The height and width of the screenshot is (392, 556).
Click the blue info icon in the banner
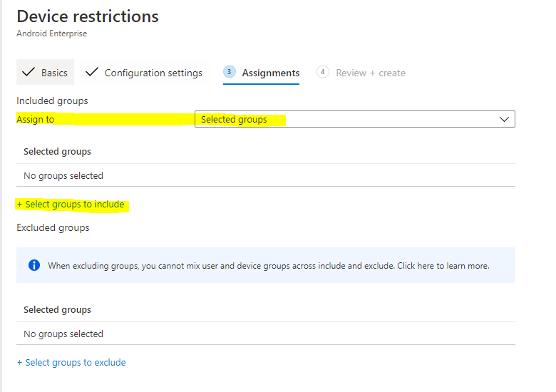tap(34, 265)
